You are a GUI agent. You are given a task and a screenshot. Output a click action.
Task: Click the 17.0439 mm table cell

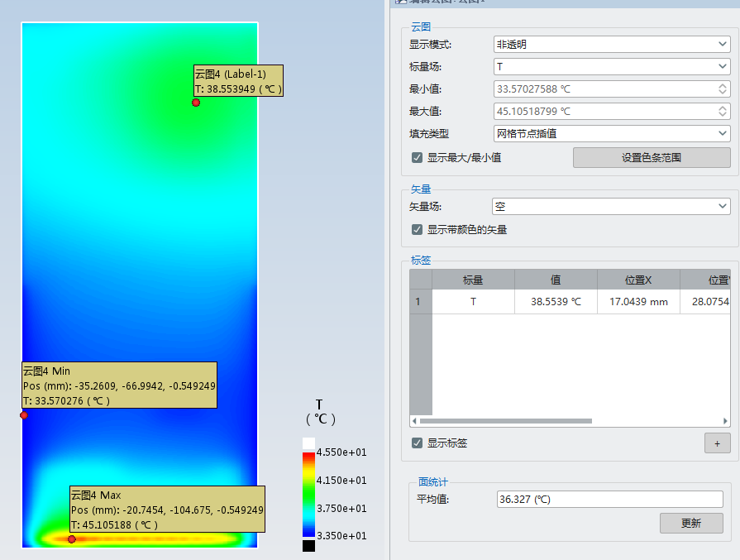click(x=638, y=301)
